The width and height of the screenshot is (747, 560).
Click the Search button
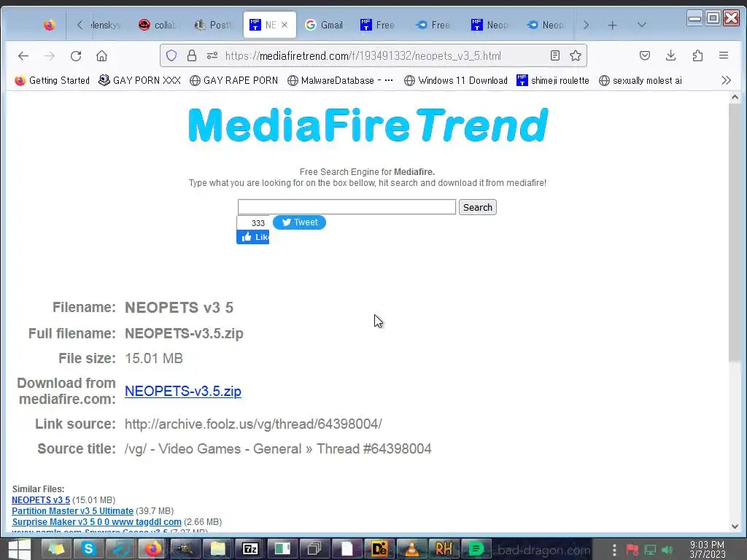(477, 207)
